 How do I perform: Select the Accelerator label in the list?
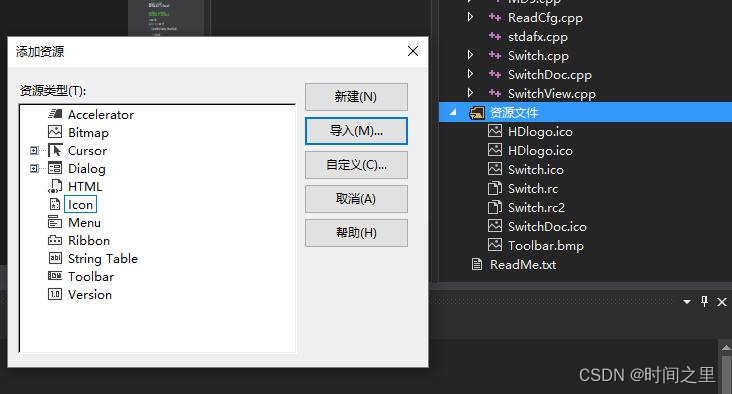click(x=101, y=114)
